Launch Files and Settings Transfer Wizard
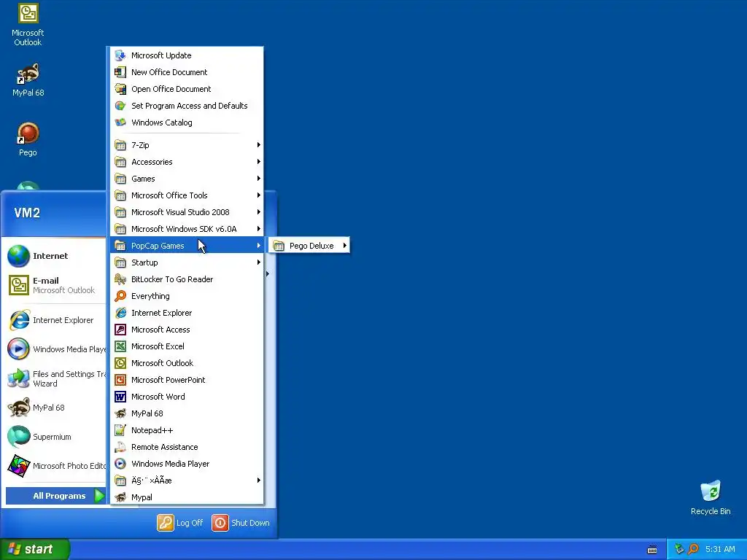This screenshot has width=747, height=560. (55, 378)
